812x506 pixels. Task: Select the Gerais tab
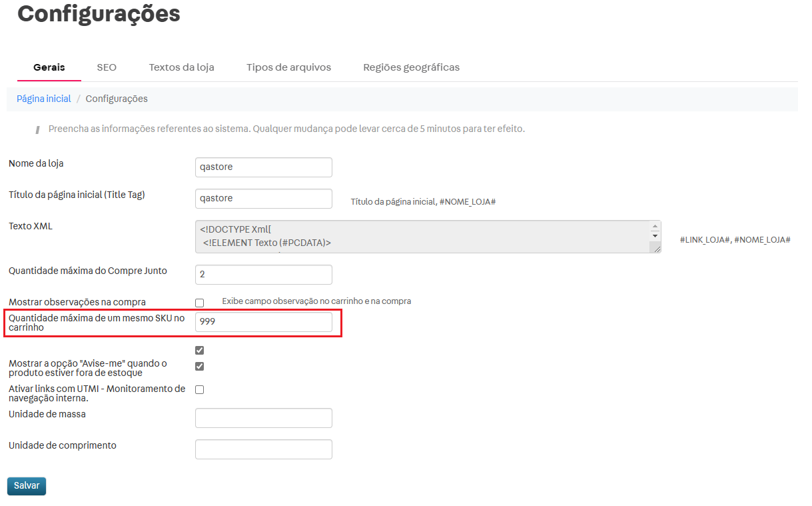[49, 67]
